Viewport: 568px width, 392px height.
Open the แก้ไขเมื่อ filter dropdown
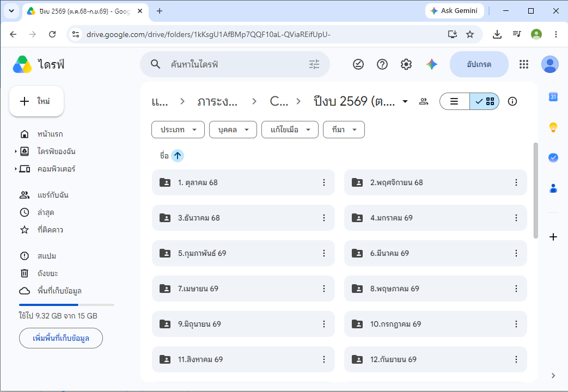[290, 130]
